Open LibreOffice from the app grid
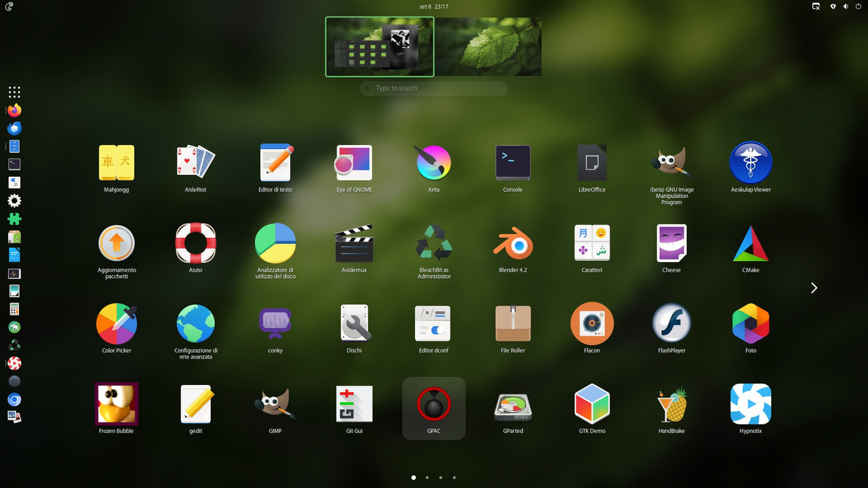 [592, 163]
